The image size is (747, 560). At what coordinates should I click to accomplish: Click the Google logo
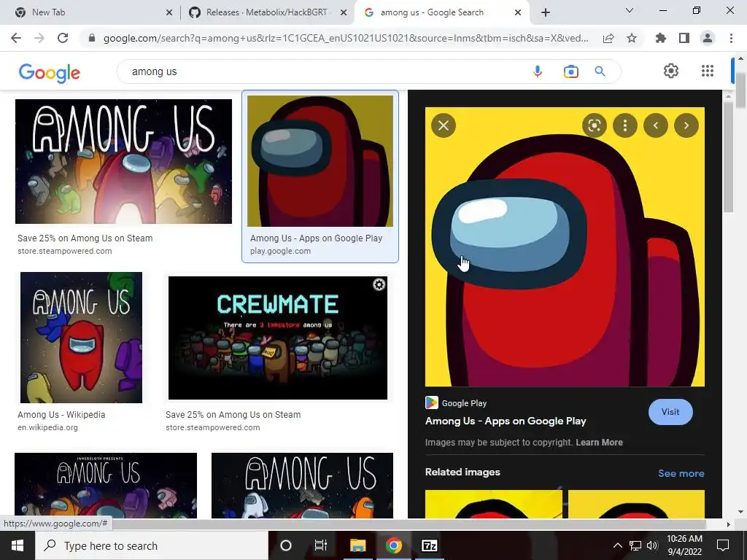50,73
